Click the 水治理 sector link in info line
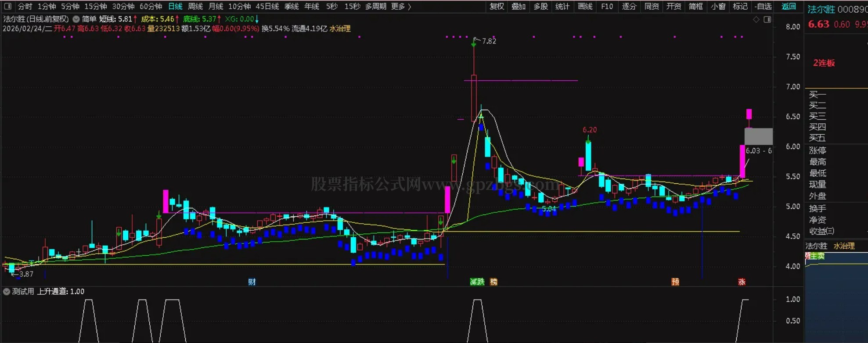The image size is (868, 343). click(x=340, y=29)
